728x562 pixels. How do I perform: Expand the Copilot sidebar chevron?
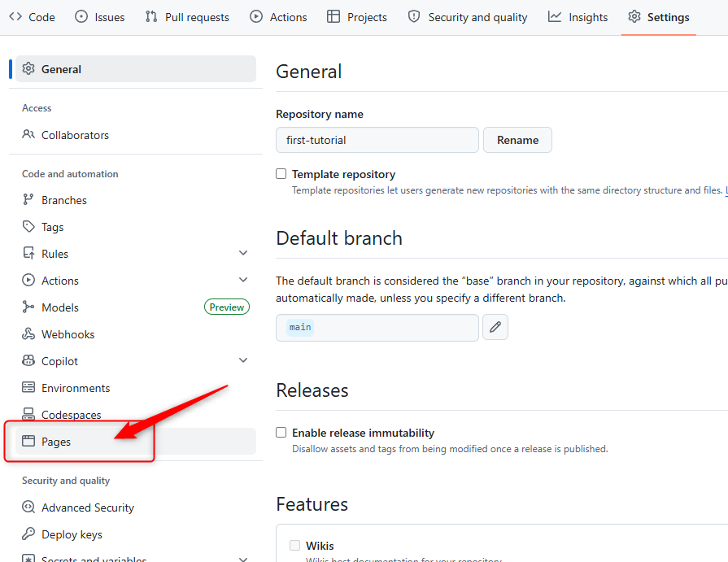coord(243,361)
